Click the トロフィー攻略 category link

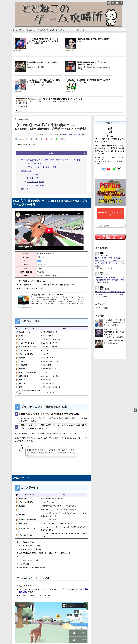(74, 134)
